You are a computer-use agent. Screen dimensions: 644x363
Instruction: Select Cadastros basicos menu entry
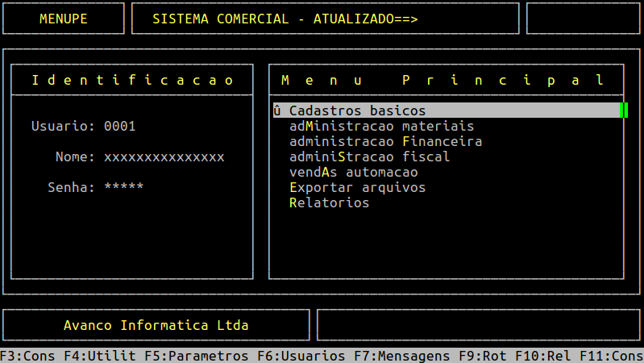point(357,111)
